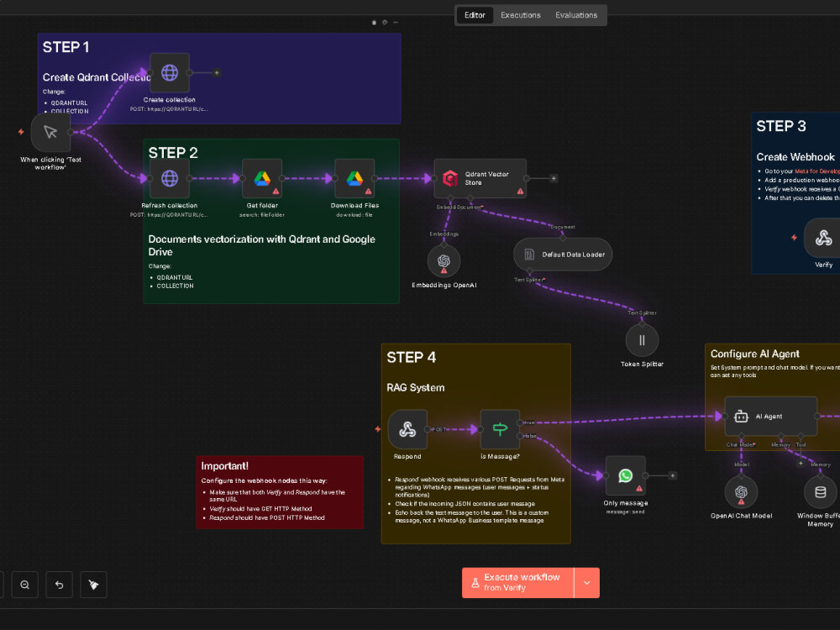The width and height of the screenshot is (840, 630).
Task: Add node after Qdrant Vector Store plus
Action: [x=554, y=178]
